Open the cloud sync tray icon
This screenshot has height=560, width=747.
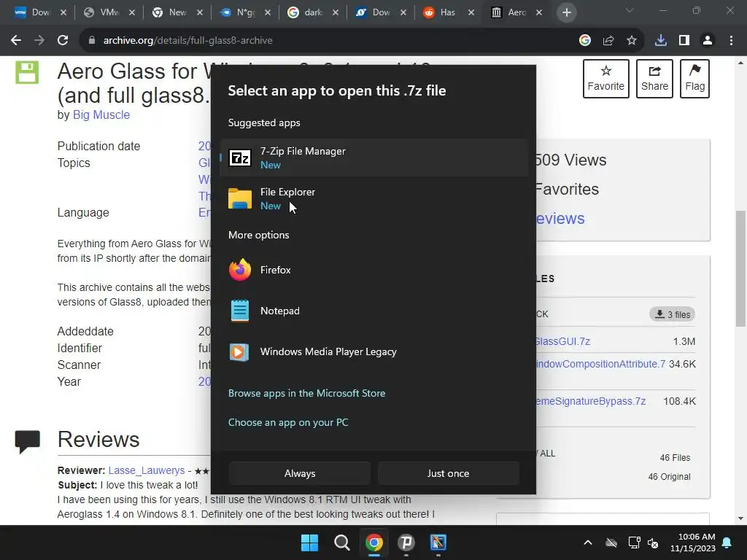[x=611, y=542]
